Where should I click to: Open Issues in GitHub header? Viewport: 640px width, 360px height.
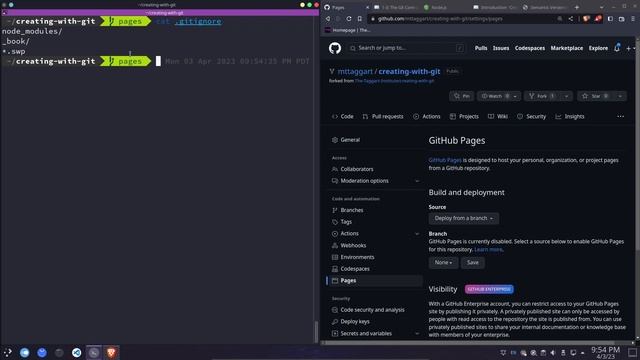pyautogui.click(x=501, y=48)
